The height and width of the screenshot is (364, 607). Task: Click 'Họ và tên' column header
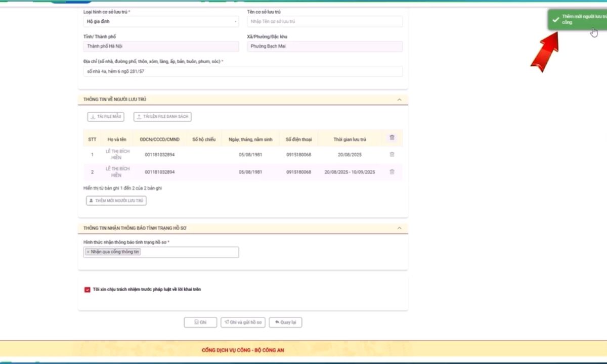click(x=116, y=139)
